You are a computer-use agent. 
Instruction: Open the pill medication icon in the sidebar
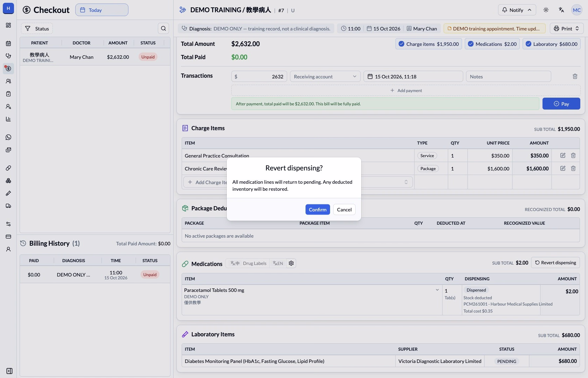(8, 168)
